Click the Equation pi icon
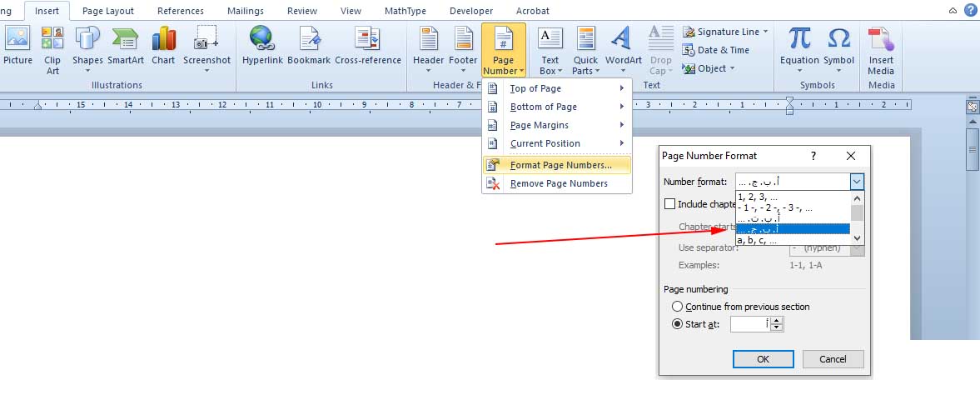Viewport: 980px width, 395px height. [x=799, y=39]
